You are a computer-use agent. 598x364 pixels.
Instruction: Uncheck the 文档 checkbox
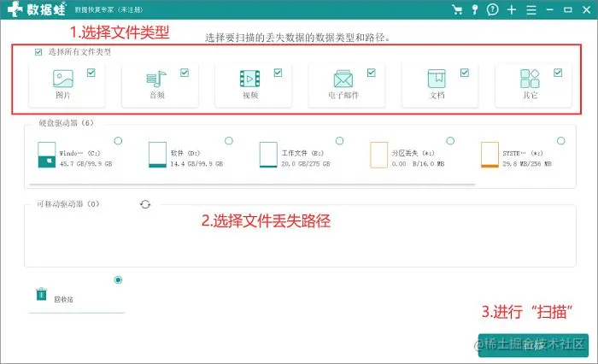[x=464, y=73]
